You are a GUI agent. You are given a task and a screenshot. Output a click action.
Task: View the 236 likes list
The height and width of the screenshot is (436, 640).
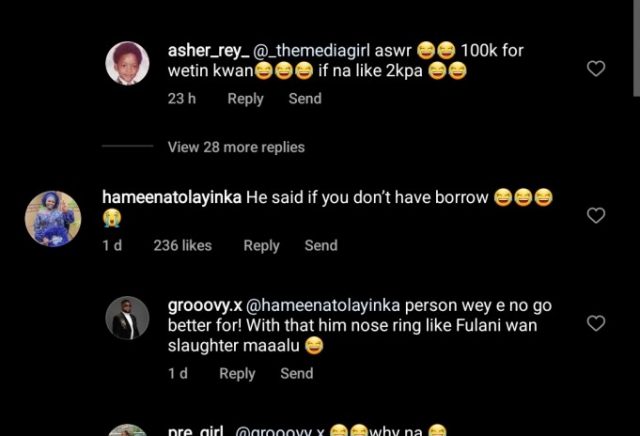click(182, 245)
